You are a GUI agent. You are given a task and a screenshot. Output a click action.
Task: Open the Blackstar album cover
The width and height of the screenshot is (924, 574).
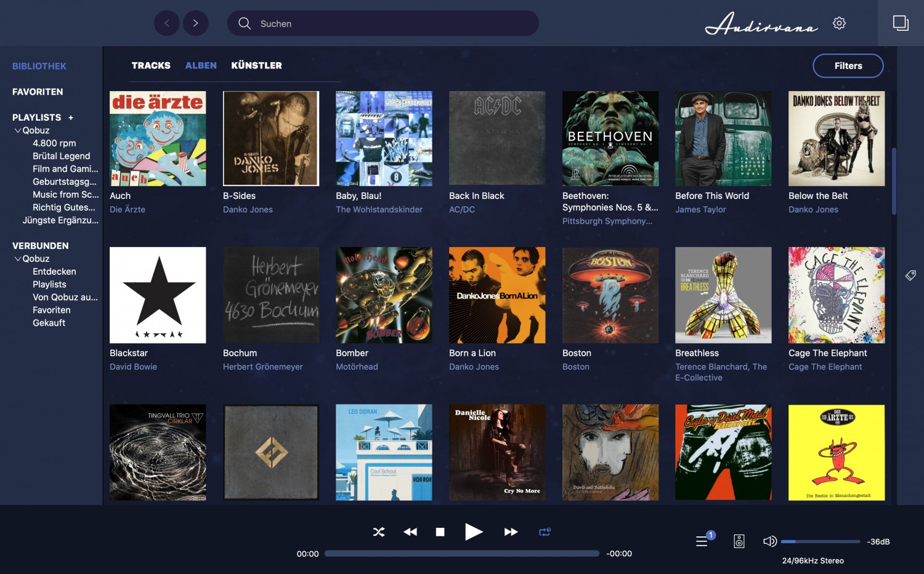(x=158, y=295)
